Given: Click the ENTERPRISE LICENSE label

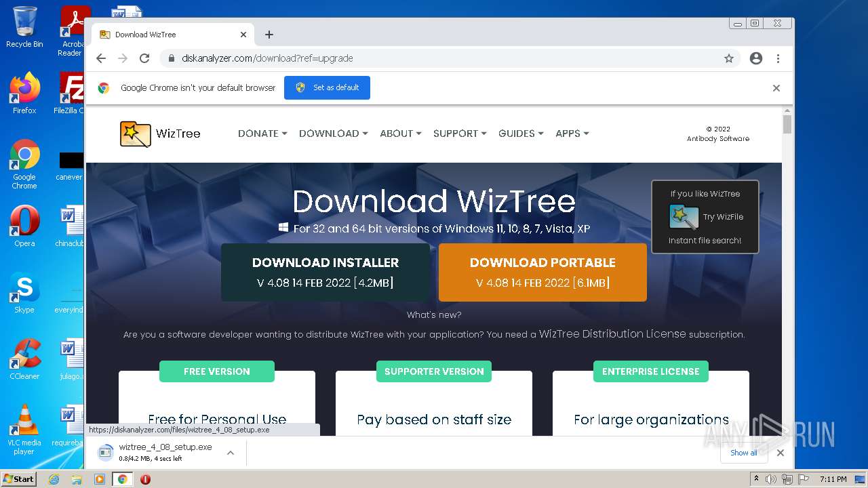Looking at the screenshot, I should [651, 371].
